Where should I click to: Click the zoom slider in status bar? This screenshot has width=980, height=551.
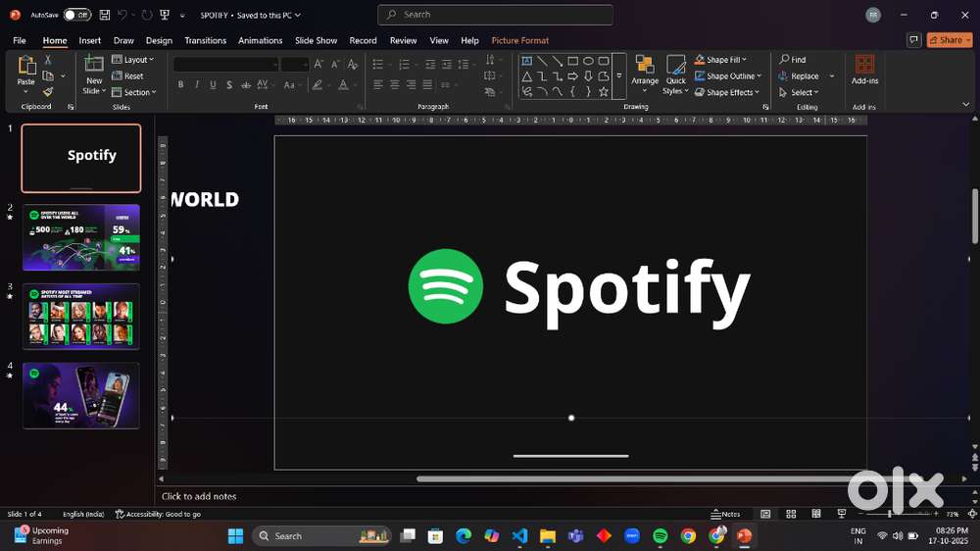pos(898,514)
